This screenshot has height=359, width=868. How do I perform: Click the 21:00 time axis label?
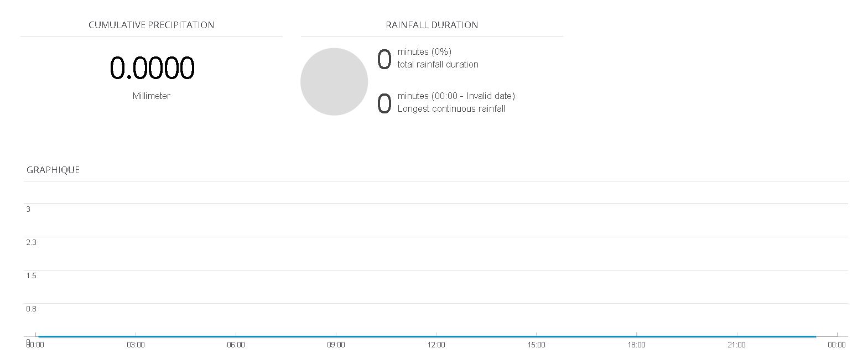(736, 345)
